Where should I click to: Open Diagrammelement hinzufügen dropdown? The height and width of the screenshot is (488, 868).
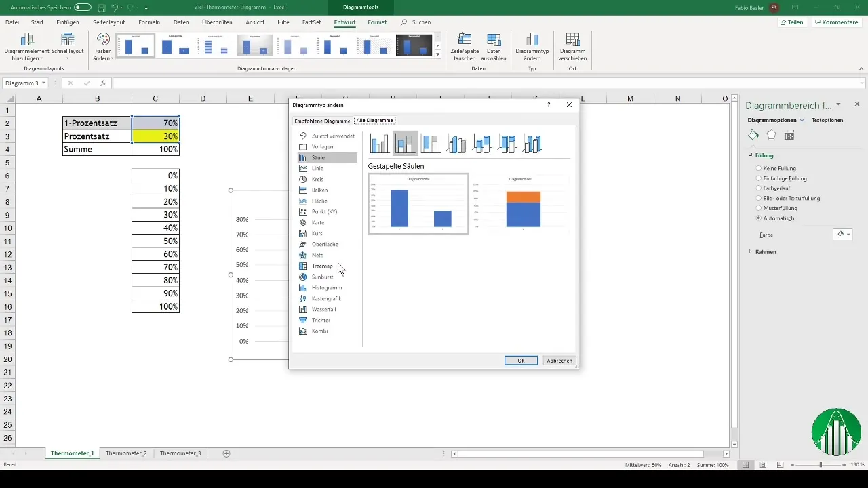coord(27,47)
